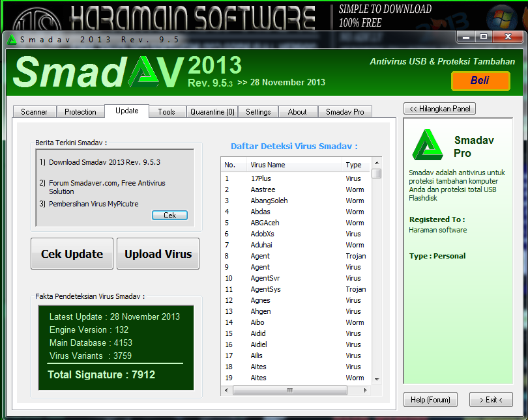Select the Ahgen row

pyautogui.click(x=297, y=312)
